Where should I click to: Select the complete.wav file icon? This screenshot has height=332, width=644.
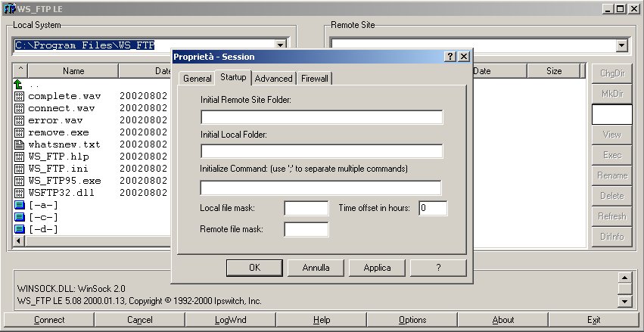(x=19, y=97)
